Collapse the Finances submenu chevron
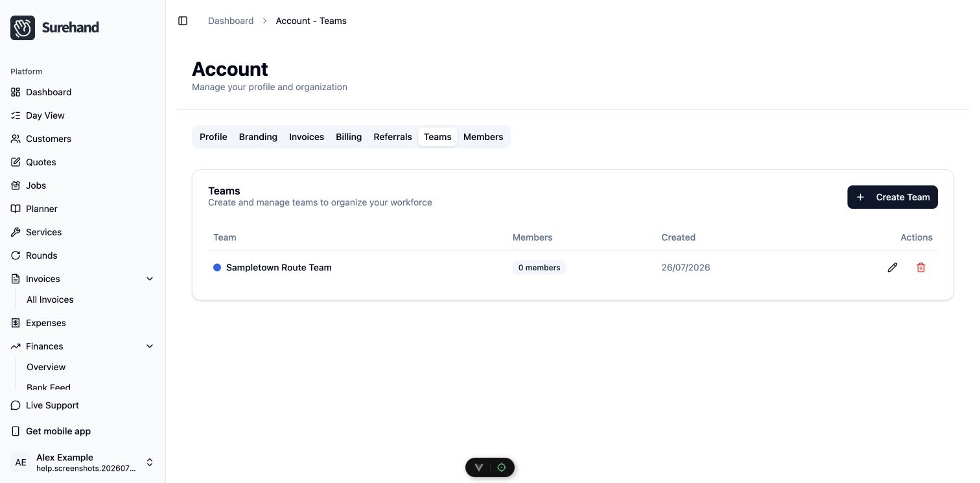980x483 pixels. (x=150, y=346)
